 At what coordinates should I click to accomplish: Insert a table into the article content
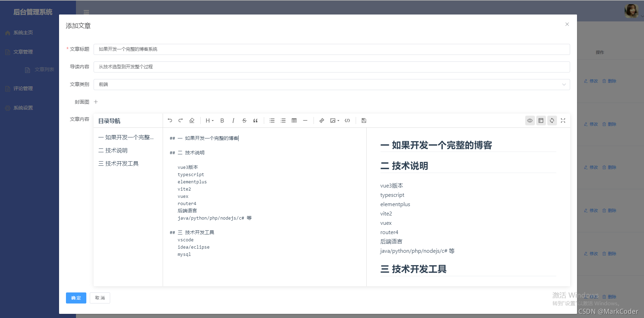click(x=294, y=121)
